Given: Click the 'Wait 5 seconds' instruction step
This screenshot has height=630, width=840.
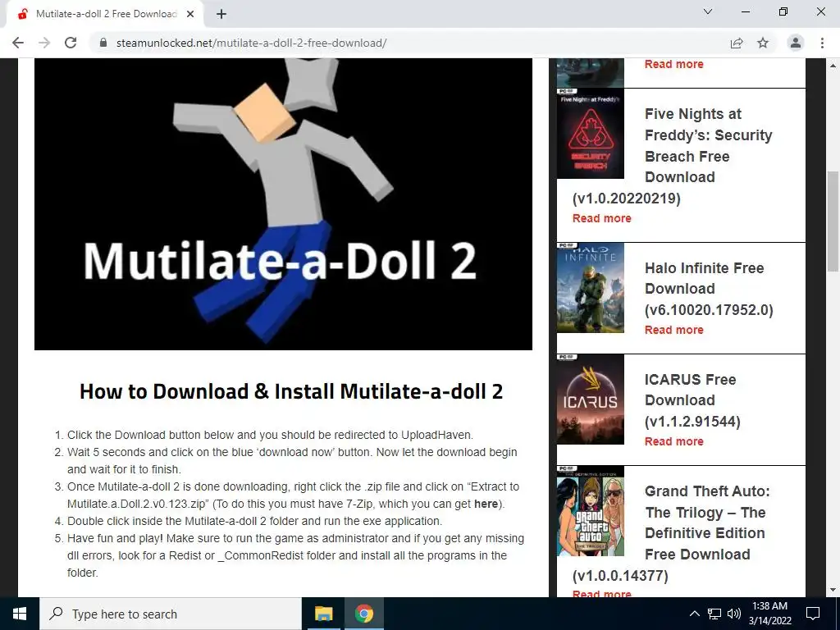Looking at the screenshot, I should tap(292, 461).
